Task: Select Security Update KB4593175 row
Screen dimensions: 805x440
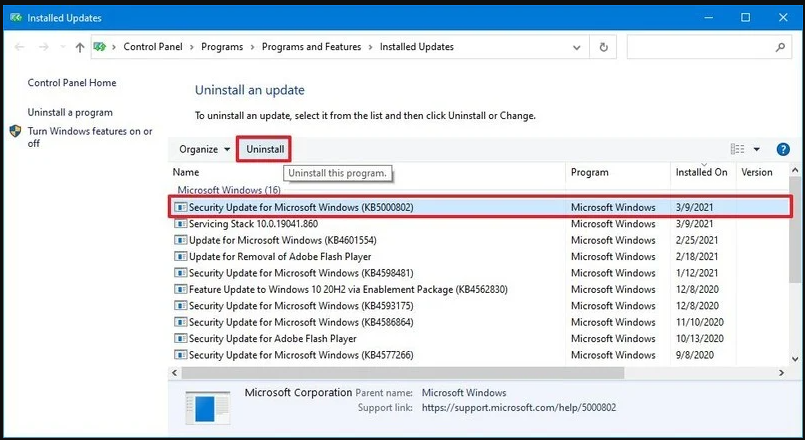Action: click(479, 306)
